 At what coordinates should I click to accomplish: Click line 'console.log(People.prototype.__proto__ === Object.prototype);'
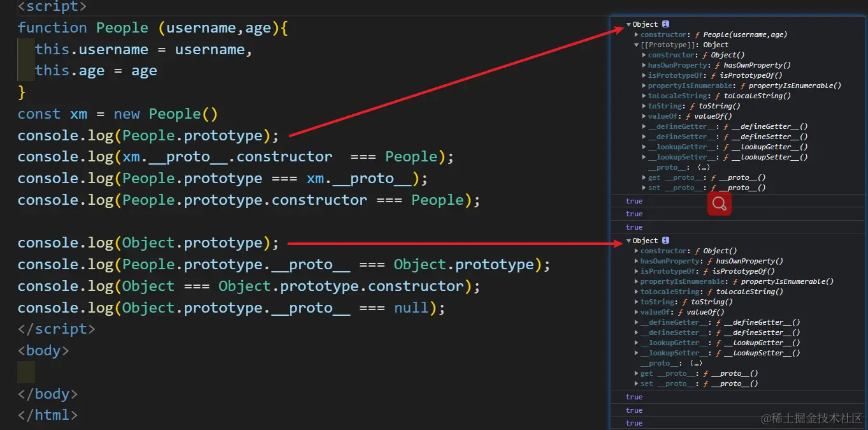click(x=284, y=265)
